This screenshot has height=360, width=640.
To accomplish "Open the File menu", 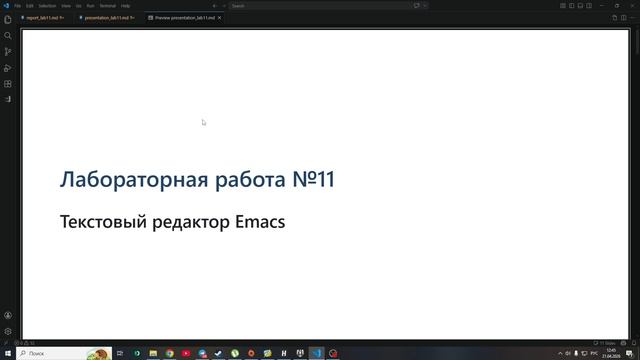I will click(x=18, y=6).
